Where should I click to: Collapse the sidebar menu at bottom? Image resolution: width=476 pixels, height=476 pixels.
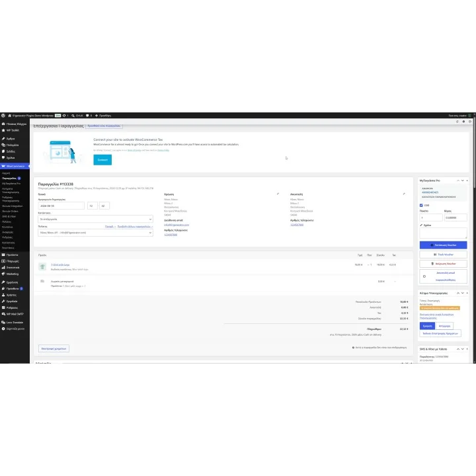click(x=15, y=329)
